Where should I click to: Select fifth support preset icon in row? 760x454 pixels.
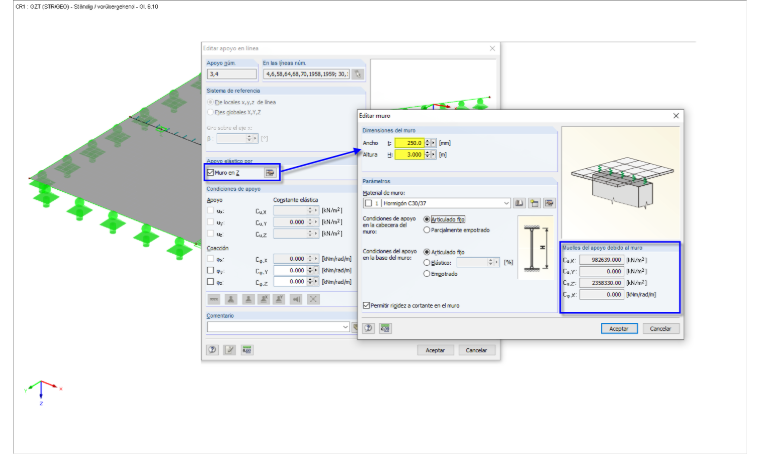coord(280,299)
